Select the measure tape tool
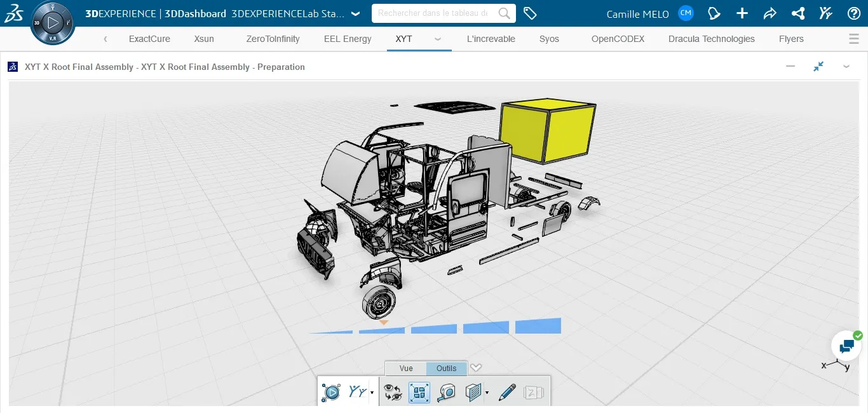This screenshot has width=868, height=413. pyautogui.click(x=446, y=392)
